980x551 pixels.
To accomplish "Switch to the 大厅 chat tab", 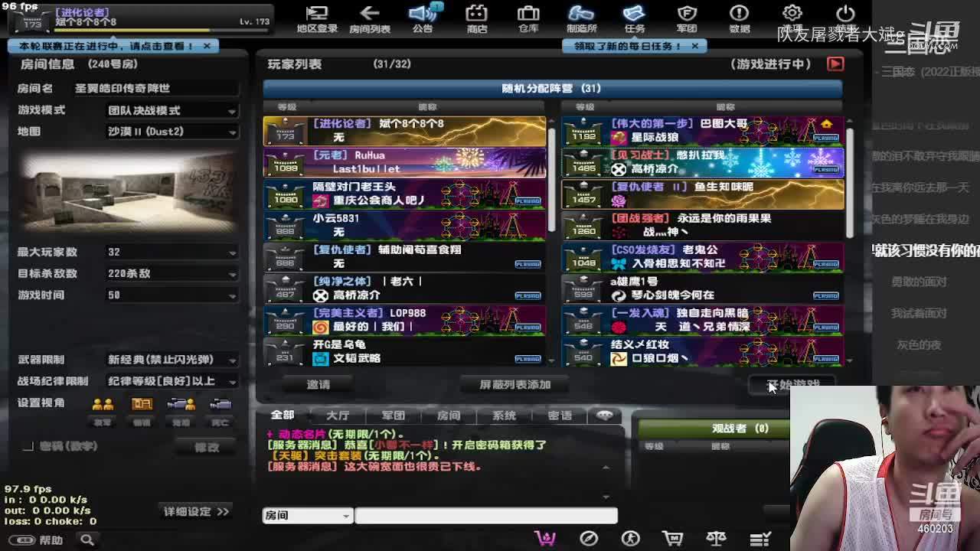I will (x=338, y=416).
